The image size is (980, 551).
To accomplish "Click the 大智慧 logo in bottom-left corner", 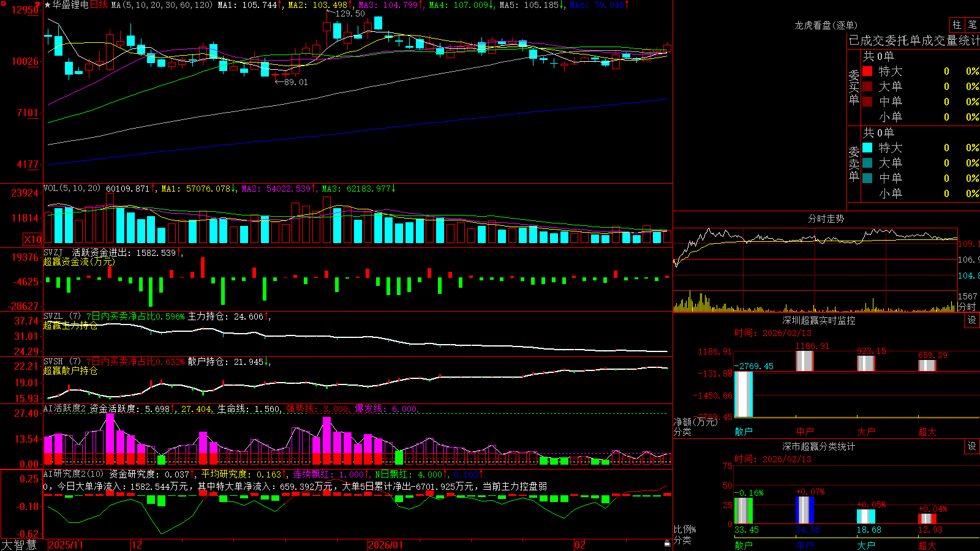I will (x=19, y=544).
